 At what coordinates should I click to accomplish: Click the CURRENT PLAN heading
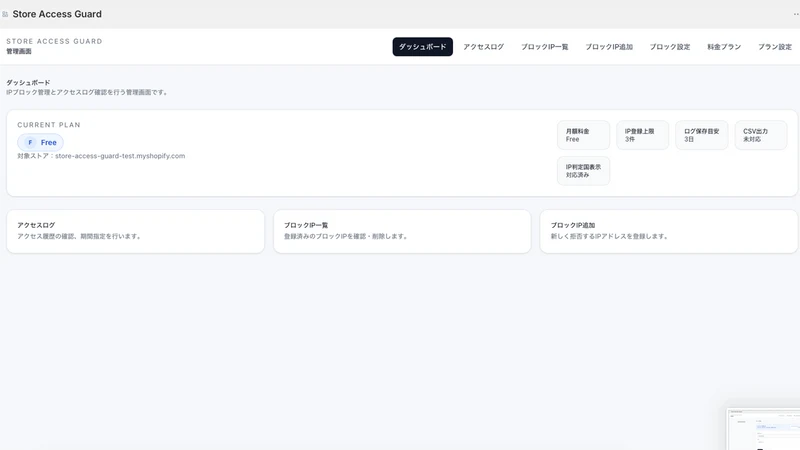tap(49, 124)
